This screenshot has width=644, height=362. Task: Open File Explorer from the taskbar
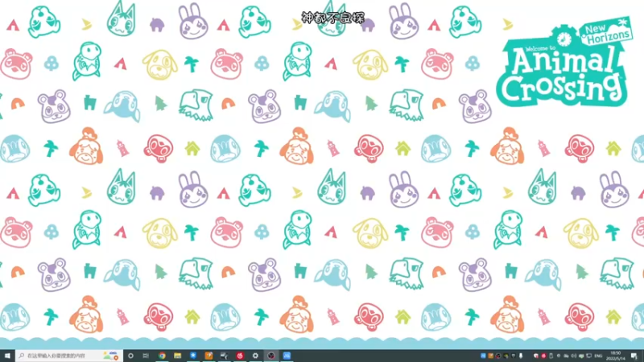177,356
